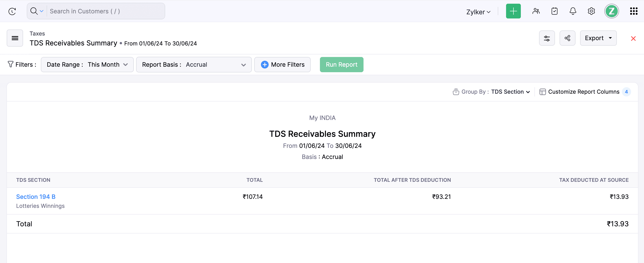Open report customization sliders icon
Screen dimensions: 644x263
click(x=547, y=38)
